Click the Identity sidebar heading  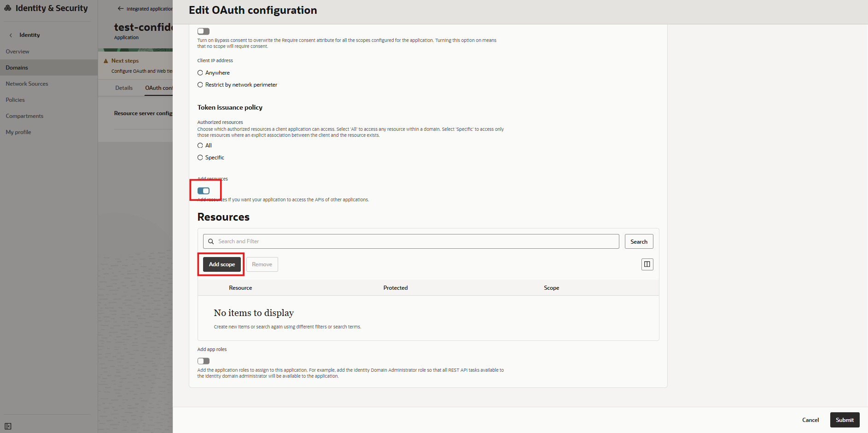coord(29,35)
